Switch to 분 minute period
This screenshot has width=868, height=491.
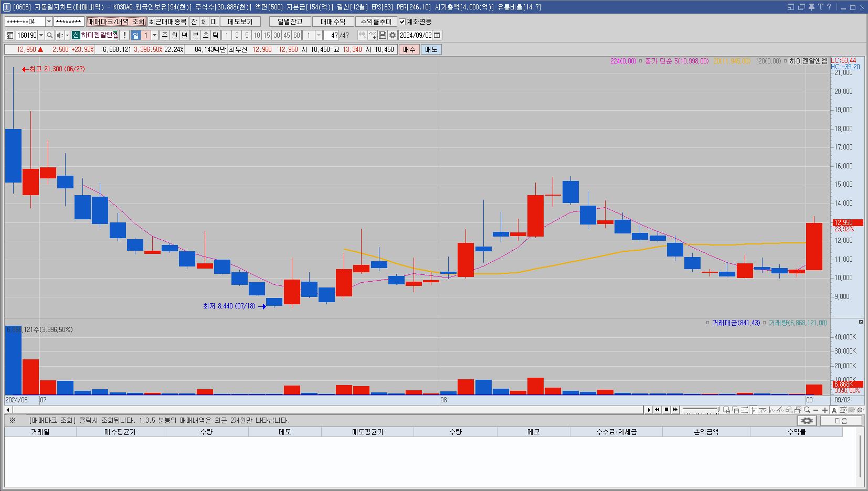pyautogui.click(x=196, y=35)
